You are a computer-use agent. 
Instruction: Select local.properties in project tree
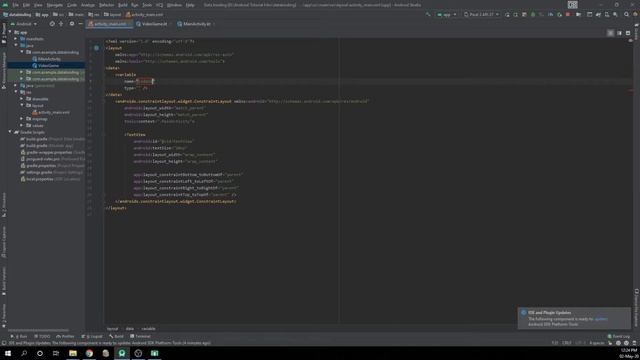pyautogui.click(x=50, y=179)
